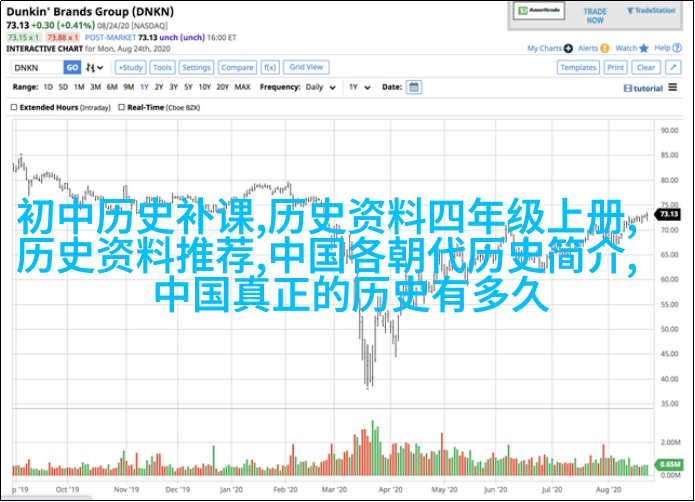Click in the DNKN symbol input field
The height and width of the screenshot is (502, 695).
36,68
